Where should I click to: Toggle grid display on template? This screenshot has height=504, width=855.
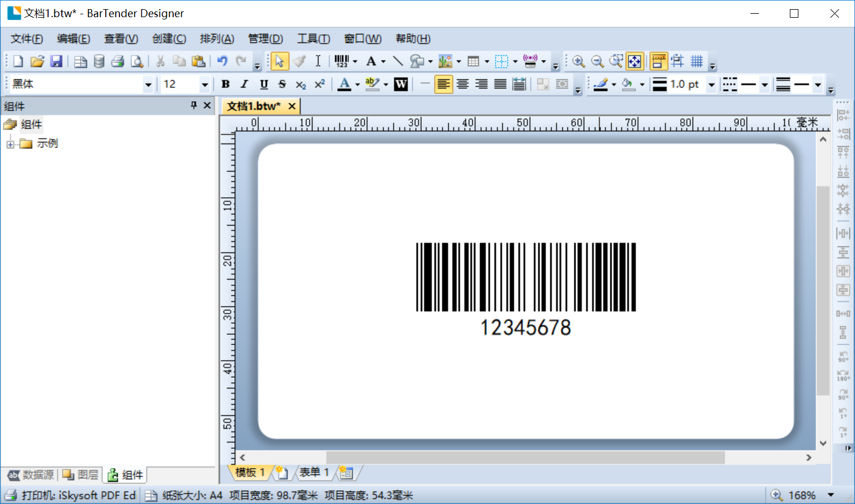[x=697, y=61]
